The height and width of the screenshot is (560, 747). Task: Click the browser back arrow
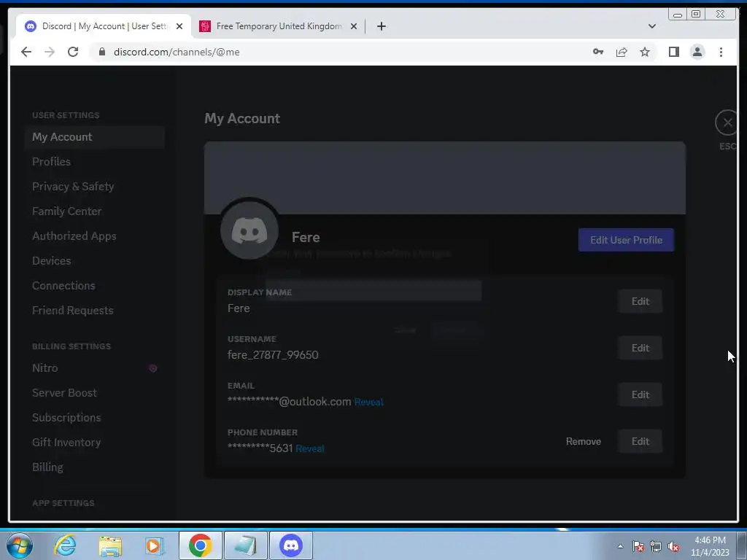[x=26, y=52]
